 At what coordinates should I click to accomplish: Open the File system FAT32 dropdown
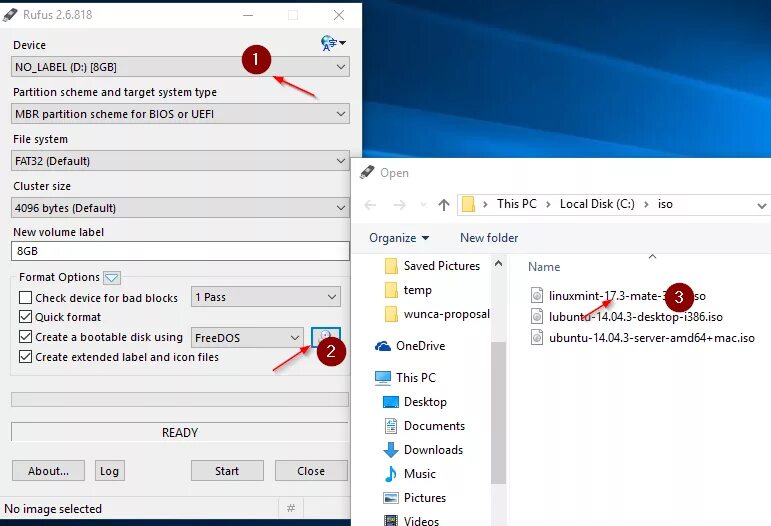tap(180, 161)
